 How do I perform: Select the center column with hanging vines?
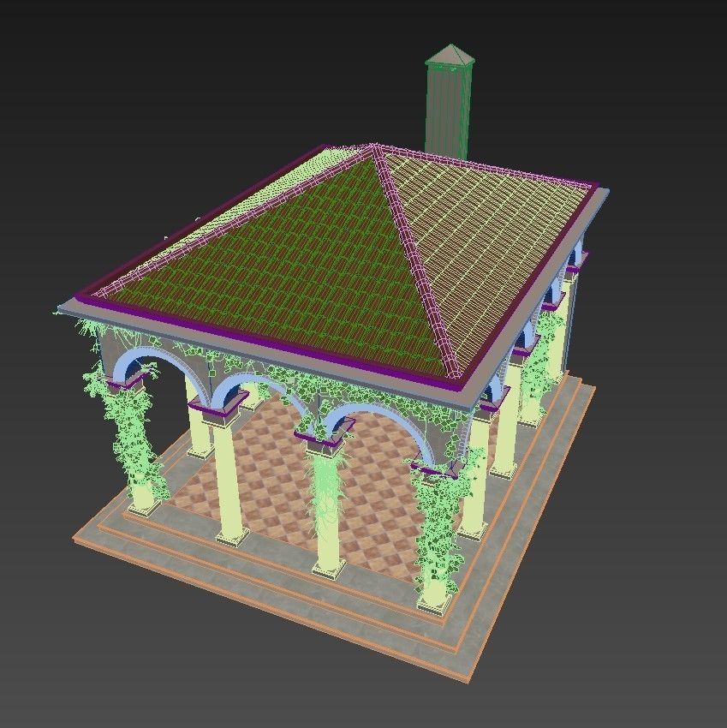click(x=329, y=509)
